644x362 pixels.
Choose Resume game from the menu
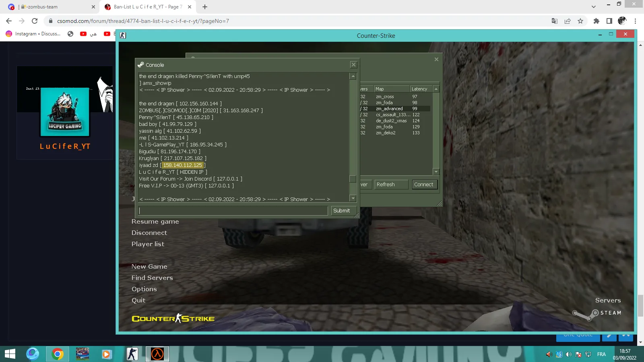pos(155,222)
